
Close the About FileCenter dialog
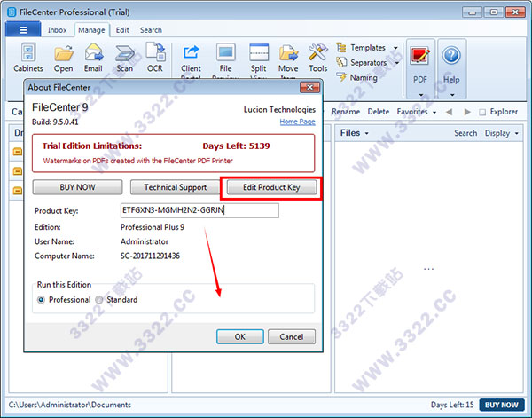click(309, 88)
